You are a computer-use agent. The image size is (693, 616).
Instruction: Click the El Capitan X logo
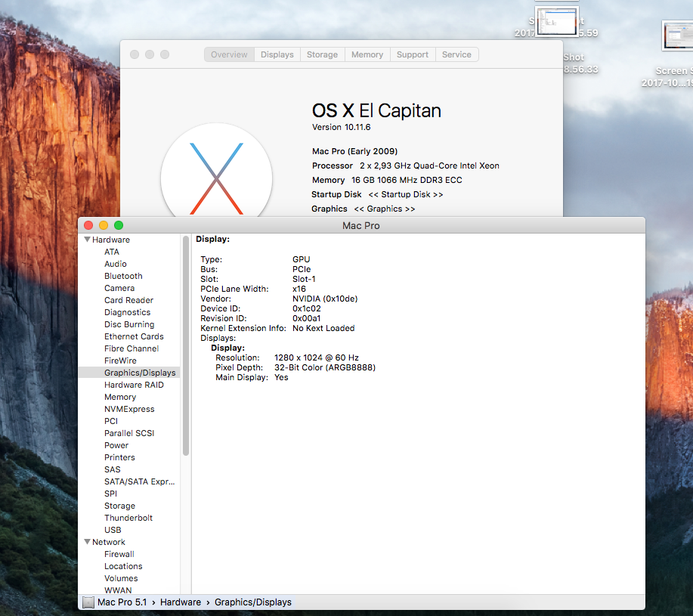pos(217,170)
